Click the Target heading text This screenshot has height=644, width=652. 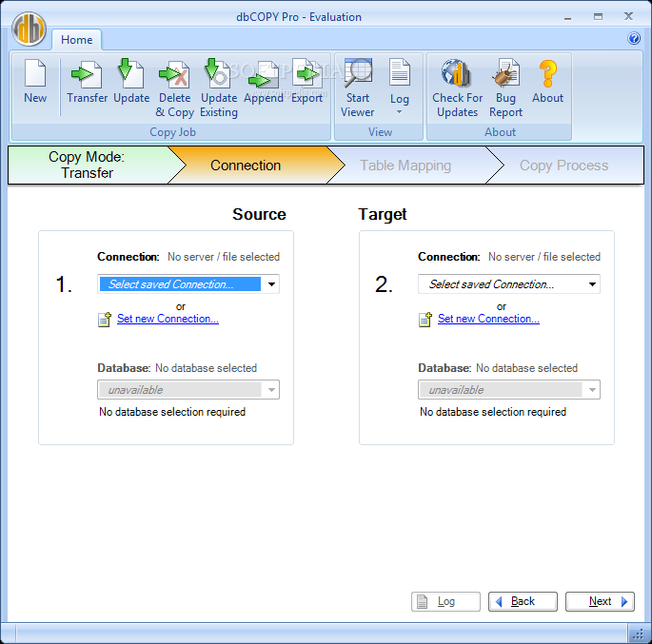(x=383, y=215)
